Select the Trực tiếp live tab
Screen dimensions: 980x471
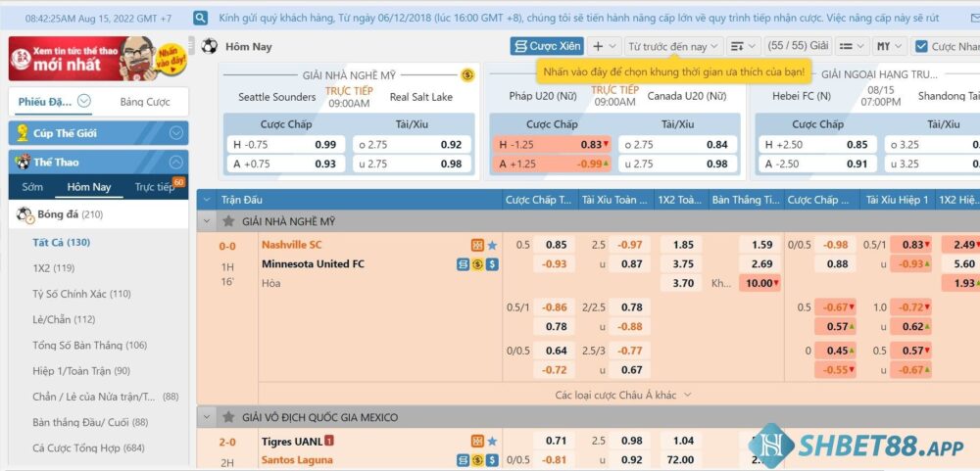click(x=155, y=187)
